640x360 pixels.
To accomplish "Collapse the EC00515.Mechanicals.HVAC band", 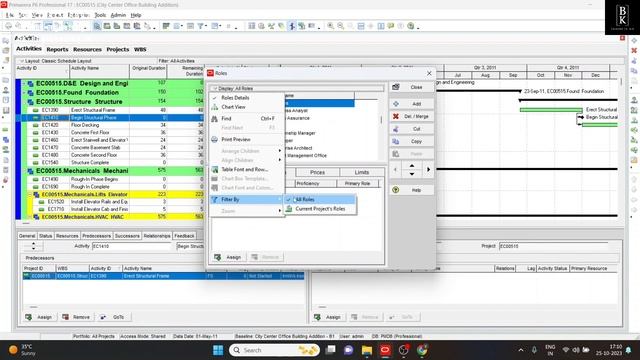I will tap(30, 217).
